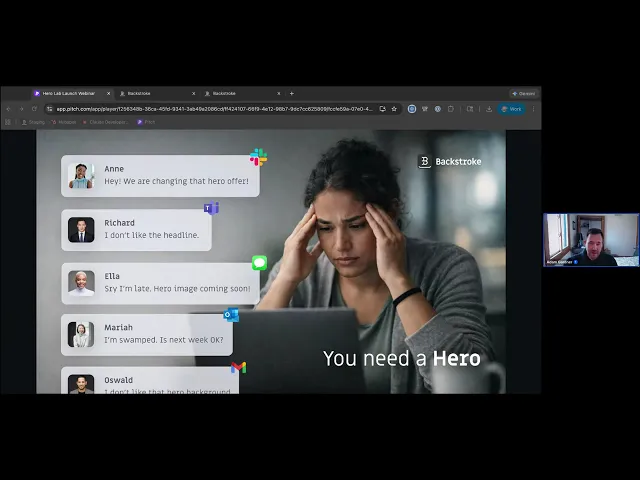
Task: Open the Hubspot bookmark
Action: coord(64,122)
